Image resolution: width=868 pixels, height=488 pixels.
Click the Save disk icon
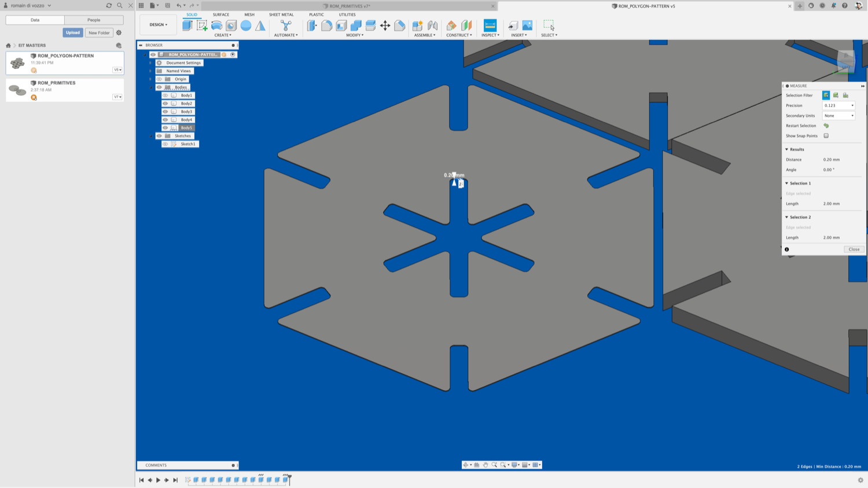pyautogui.click(x=168, y=6)
